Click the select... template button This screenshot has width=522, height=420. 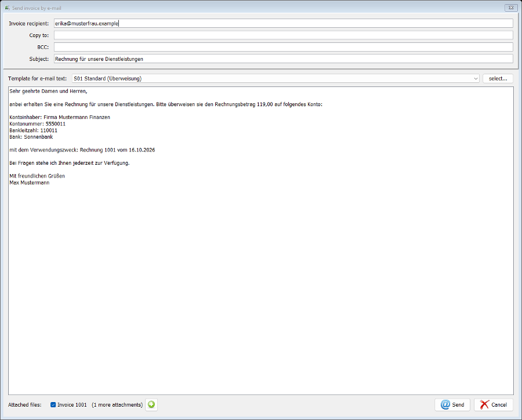498,78
